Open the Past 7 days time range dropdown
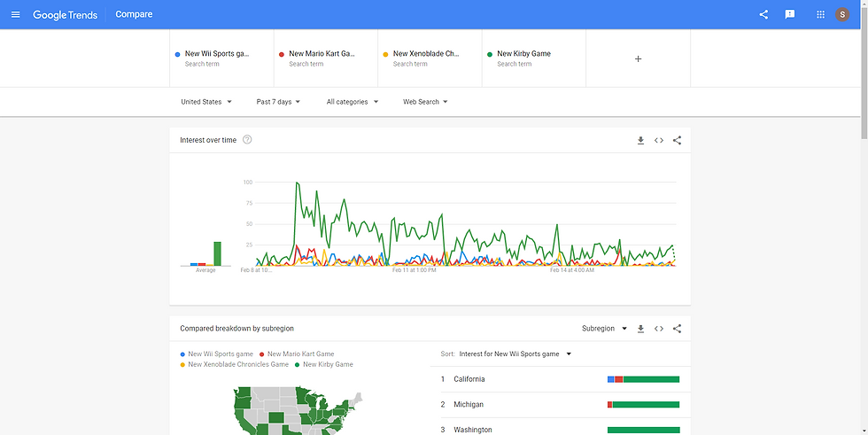 (278, 102)
